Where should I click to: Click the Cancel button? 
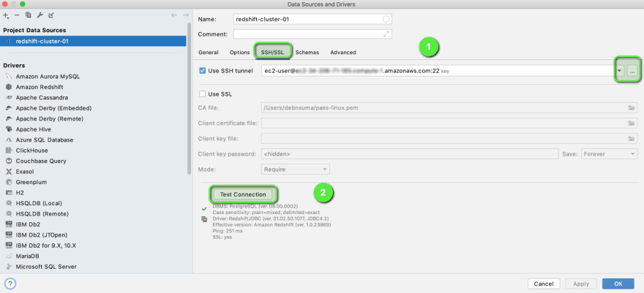tap(544, 284)
